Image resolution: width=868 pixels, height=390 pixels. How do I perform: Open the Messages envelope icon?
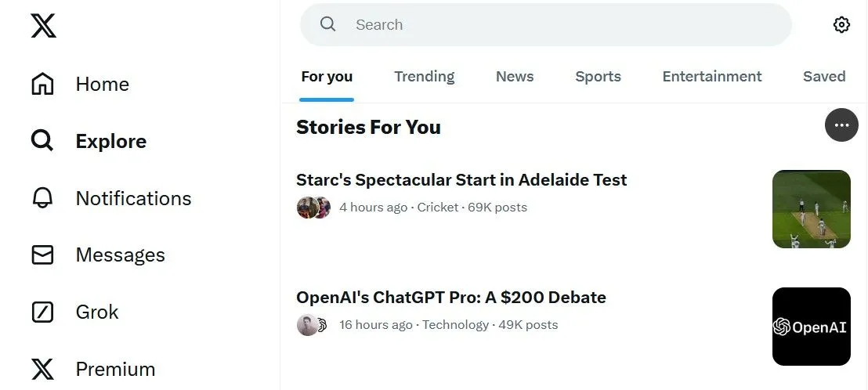pyautogui.click(x=42, y=255)
